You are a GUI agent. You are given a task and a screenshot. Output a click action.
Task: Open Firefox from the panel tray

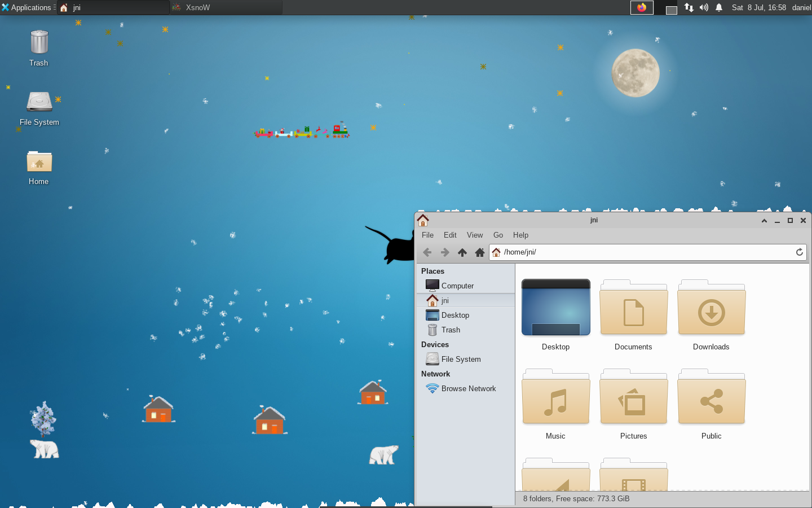pyautogui.click(x=642, y=7)
